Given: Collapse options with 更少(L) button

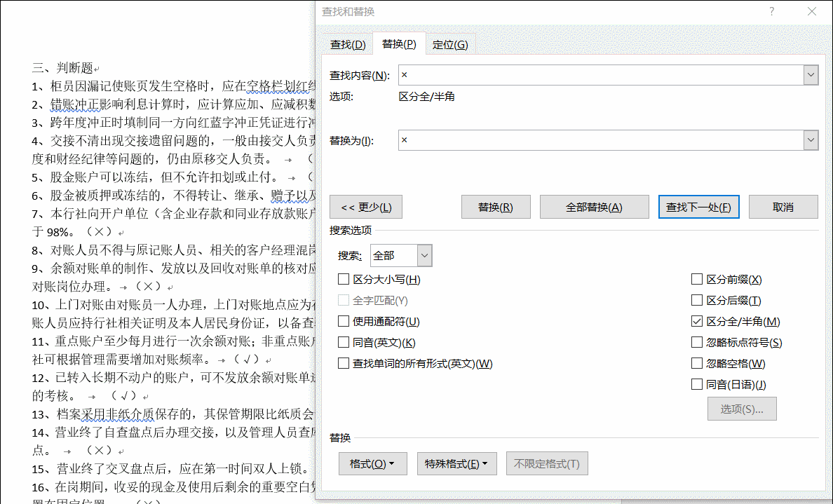Looking at the screenshot, I should (x=366, y=207).
